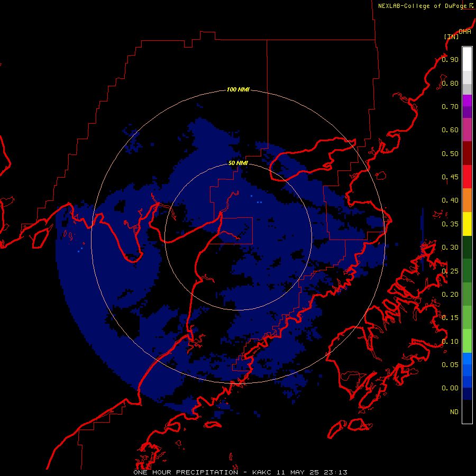Click the 0.60 legend value
Image resolution: width=476 pixels, height=476 pixels.
click(x=450, y=130)
